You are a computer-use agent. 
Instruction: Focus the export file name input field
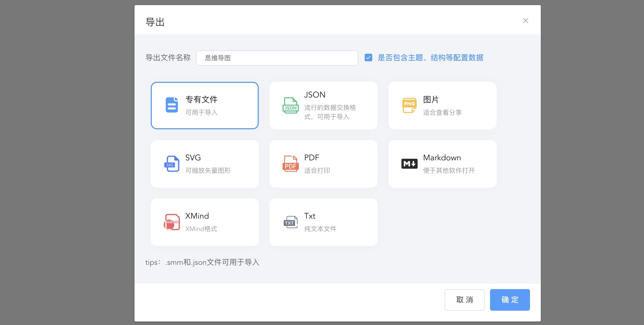tap(277, 58)
